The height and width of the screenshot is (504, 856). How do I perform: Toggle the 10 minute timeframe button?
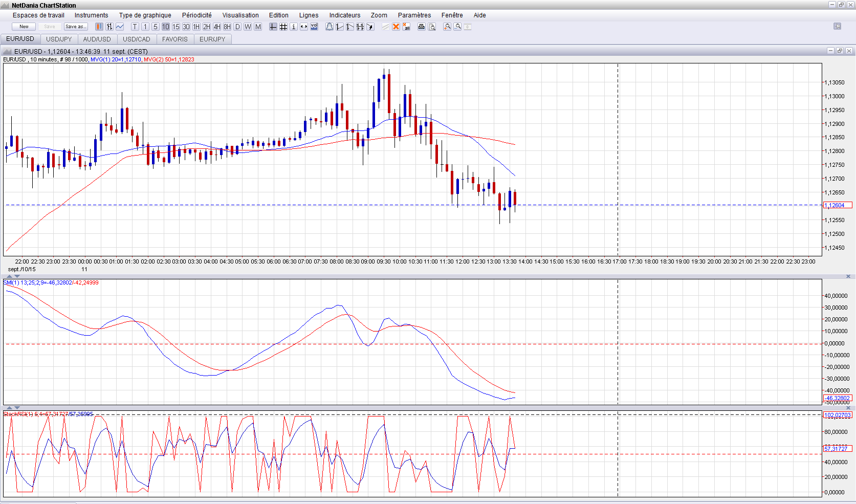pos(166,27)
